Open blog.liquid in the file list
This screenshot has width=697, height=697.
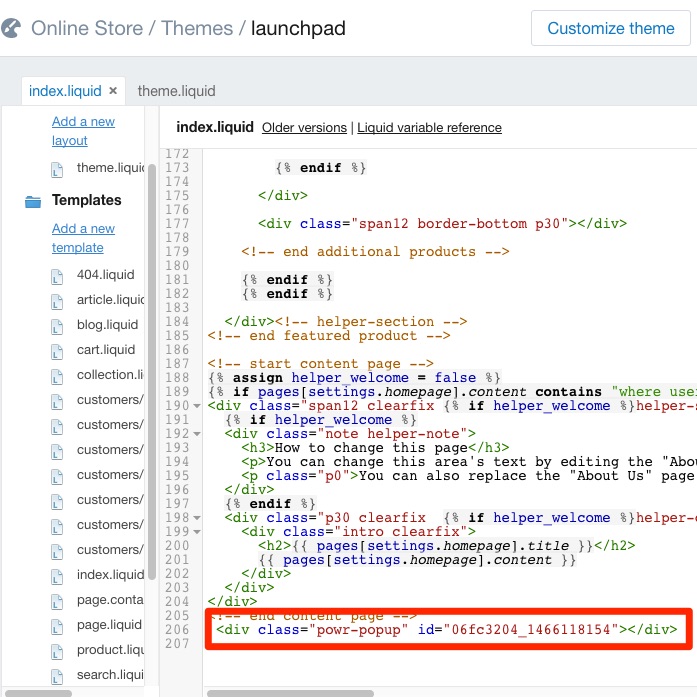pos(107,324)
